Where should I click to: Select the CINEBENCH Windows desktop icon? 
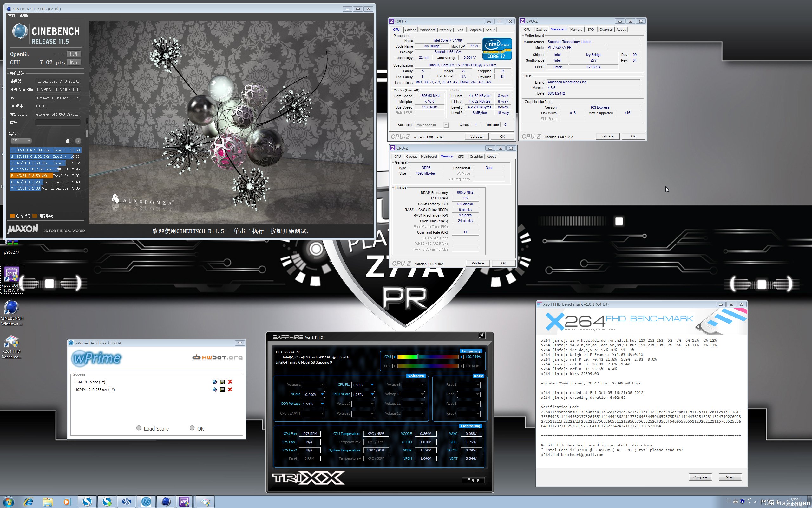point(12,312)
